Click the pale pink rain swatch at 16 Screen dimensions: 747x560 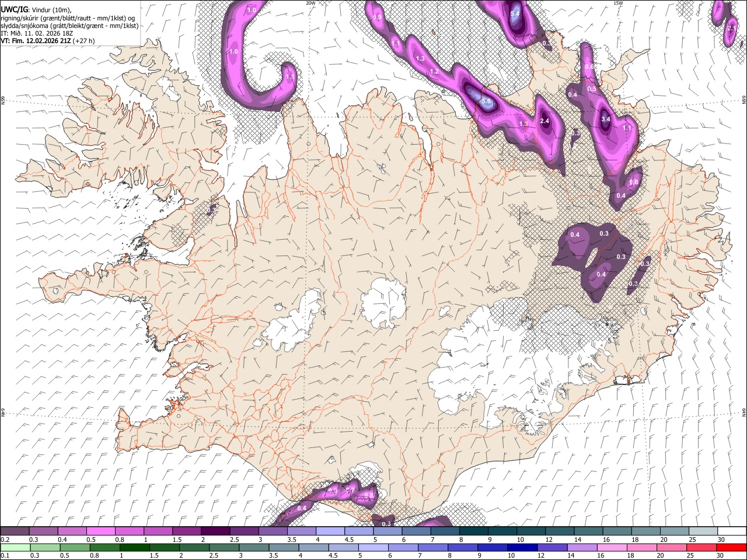point(612,548)
